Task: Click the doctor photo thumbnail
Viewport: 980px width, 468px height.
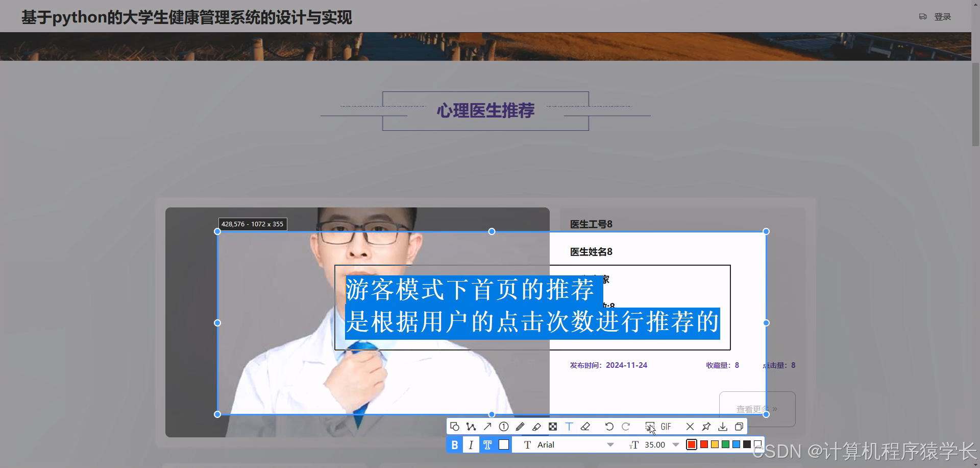Action: [x=357, y=322]
